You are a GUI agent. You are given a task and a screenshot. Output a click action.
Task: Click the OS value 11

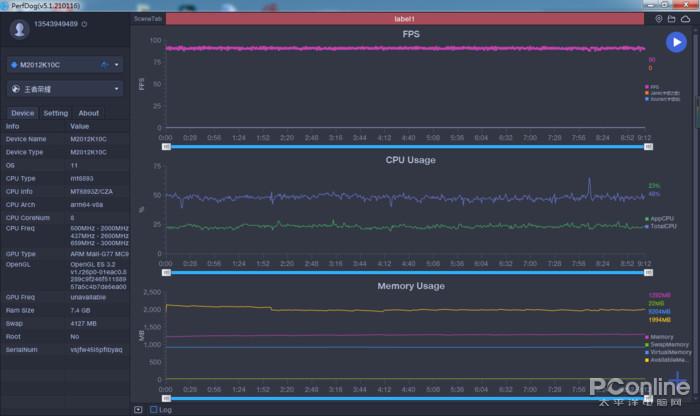74,165
